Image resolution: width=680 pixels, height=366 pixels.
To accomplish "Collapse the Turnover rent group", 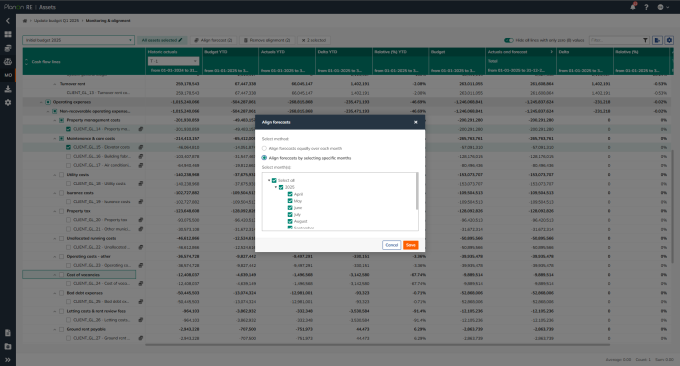I will [x=55, y=84].
